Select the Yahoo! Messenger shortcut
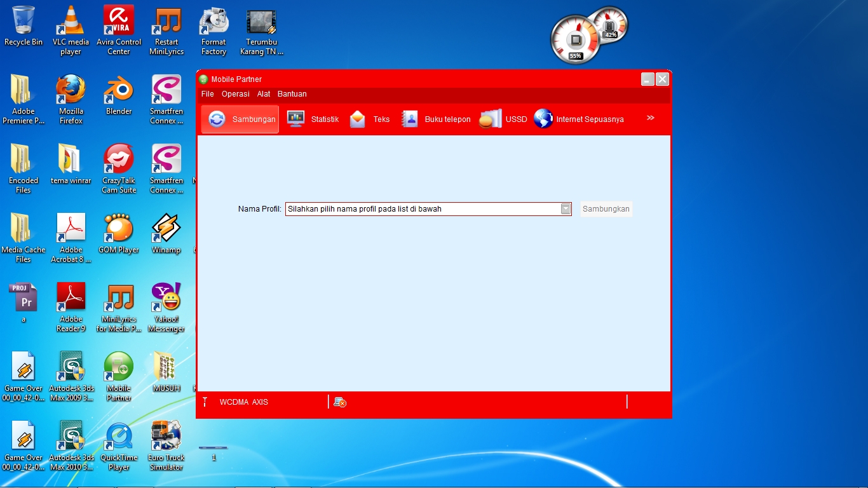The width and height of the screenshot is (868, 488). click(x=166, y=308)
